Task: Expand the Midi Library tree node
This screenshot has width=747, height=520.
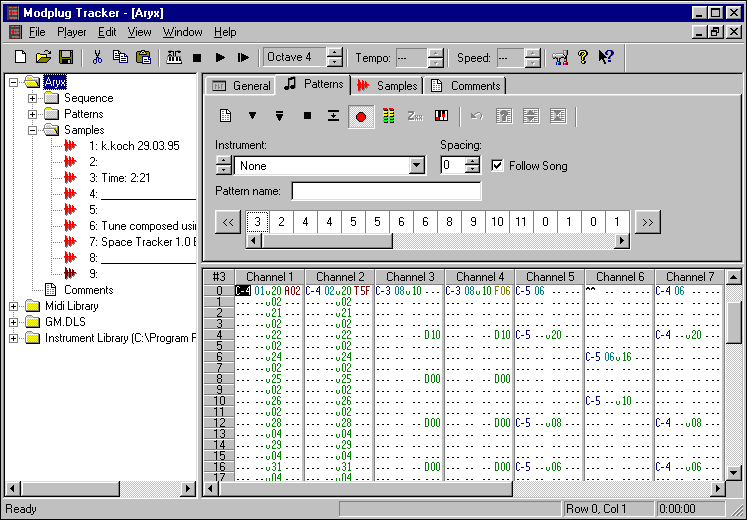Action: coord(14,306)
